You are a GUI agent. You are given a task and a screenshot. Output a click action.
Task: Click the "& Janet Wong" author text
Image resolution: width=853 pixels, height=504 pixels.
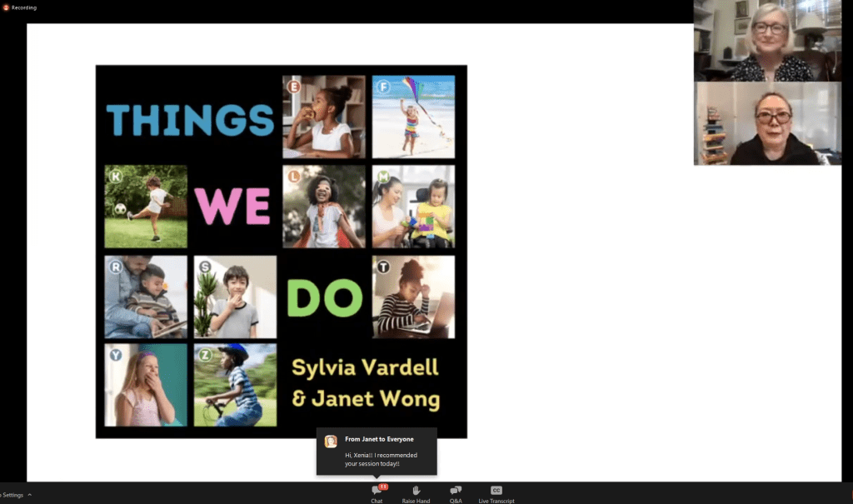(x=366, y=398)
